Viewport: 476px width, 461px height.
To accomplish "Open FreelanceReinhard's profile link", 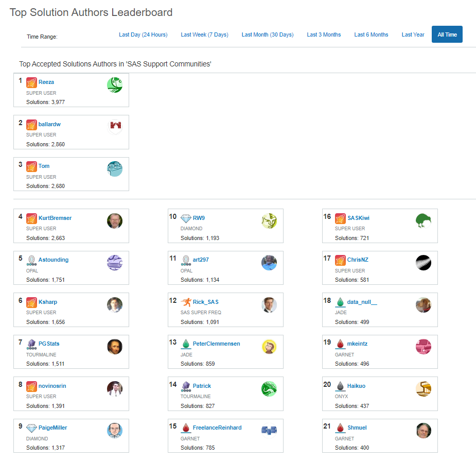I will [217, 428].
